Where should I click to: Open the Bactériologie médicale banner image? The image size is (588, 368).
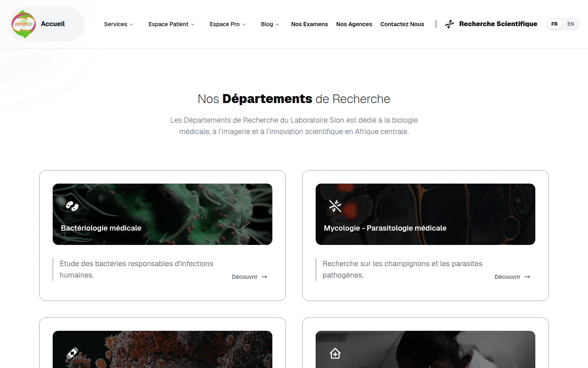[163, 214]
